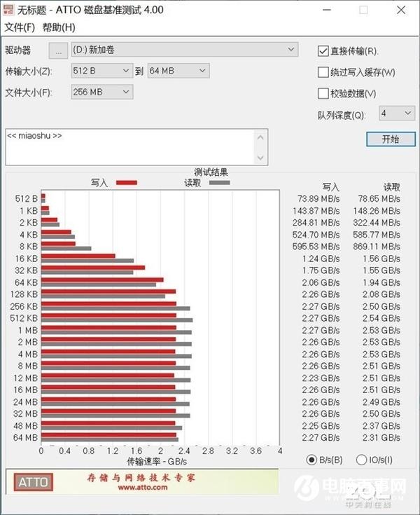Click the drive browse '...' button
The width and height of the screenshot is (420, 515).
58,51
